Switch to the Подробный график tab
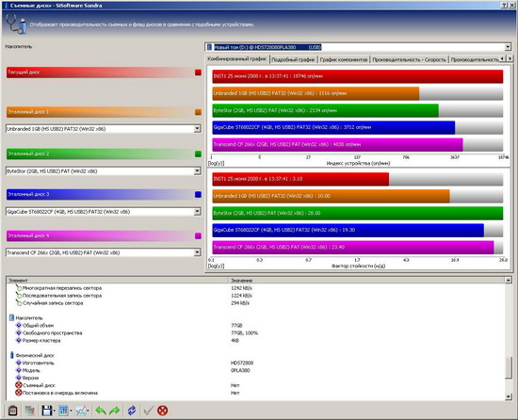The width and height of the screenshot is (518, 420). click(x=293, y=59)
